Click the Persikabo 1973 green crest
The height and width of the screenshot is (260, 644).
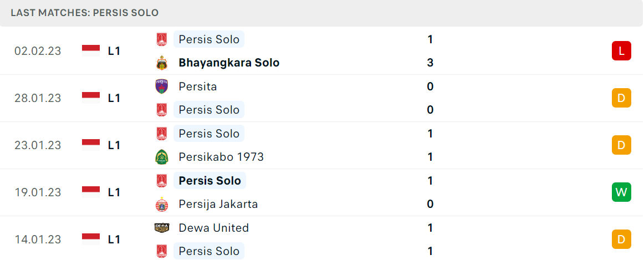(162, 157)
